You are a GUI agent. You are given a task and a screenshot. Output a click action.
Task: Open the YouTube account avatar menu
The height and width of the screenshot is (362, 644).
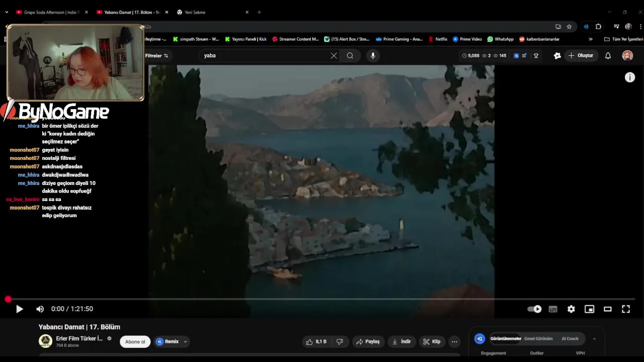[627, 56]
